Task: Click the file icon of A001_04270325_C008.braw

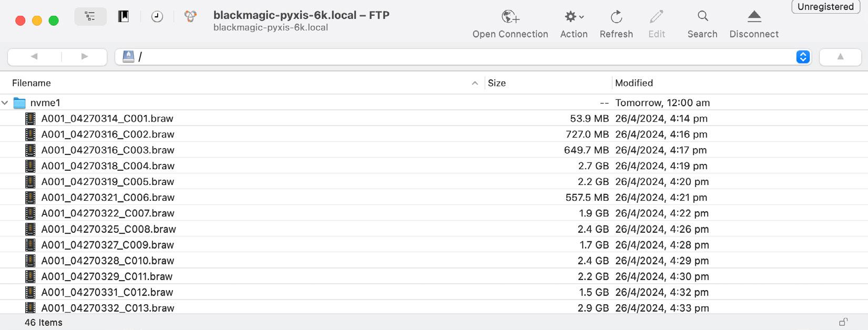Action: 30,229
